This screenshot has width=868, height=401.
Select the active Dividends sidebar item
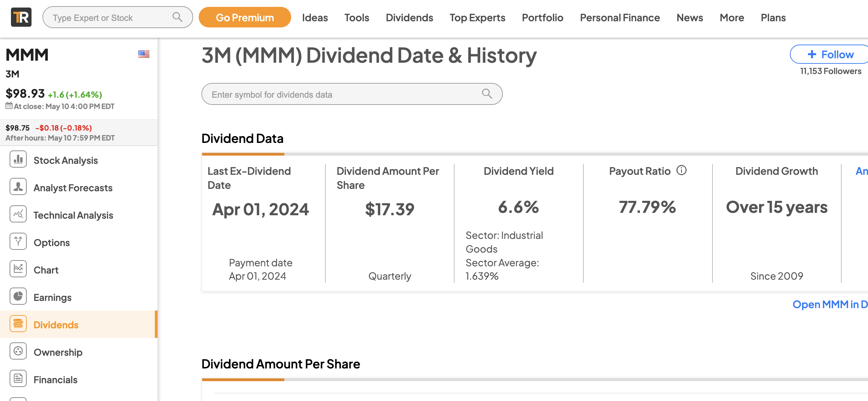[x=79, y=325]
